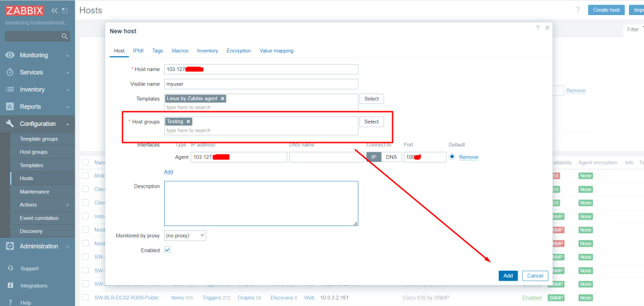
Task: Click Remove link for Agent interface
Action: pos(469,157)
